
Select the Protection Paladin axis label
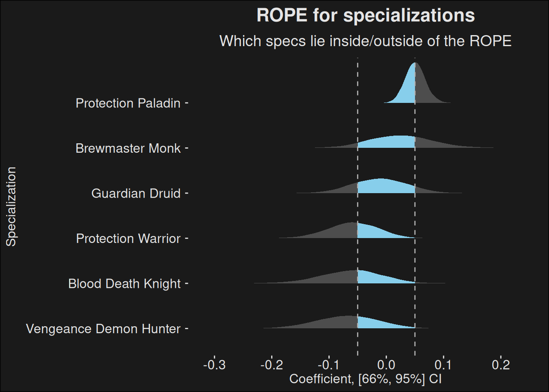[128, 103]
